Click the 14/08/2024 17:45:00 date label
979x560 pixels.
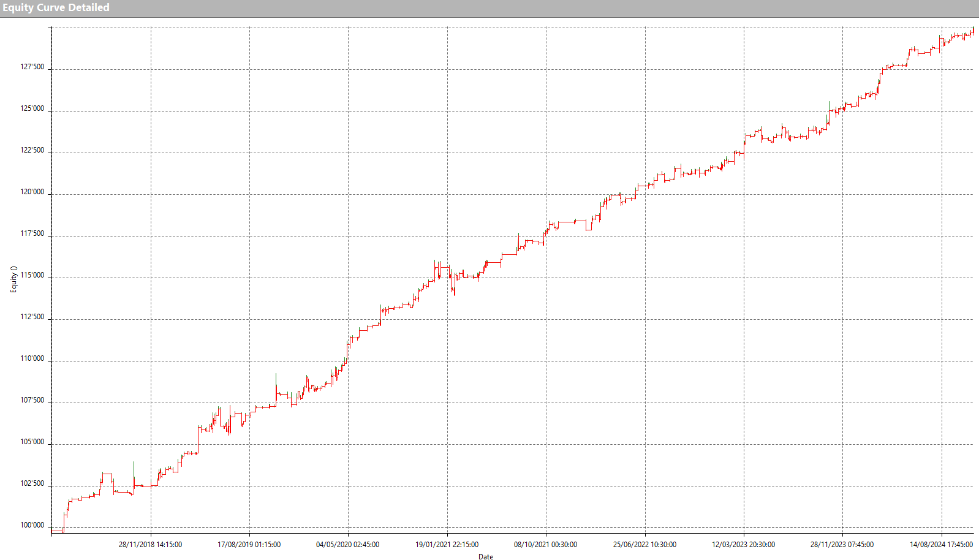pyautogui.click(x=942, y=544)
